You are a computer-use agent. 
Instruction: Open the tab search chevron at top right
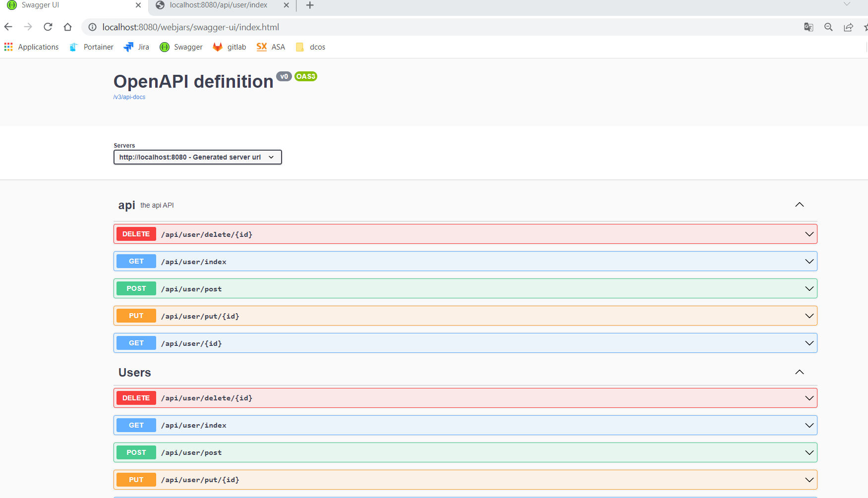847,4
